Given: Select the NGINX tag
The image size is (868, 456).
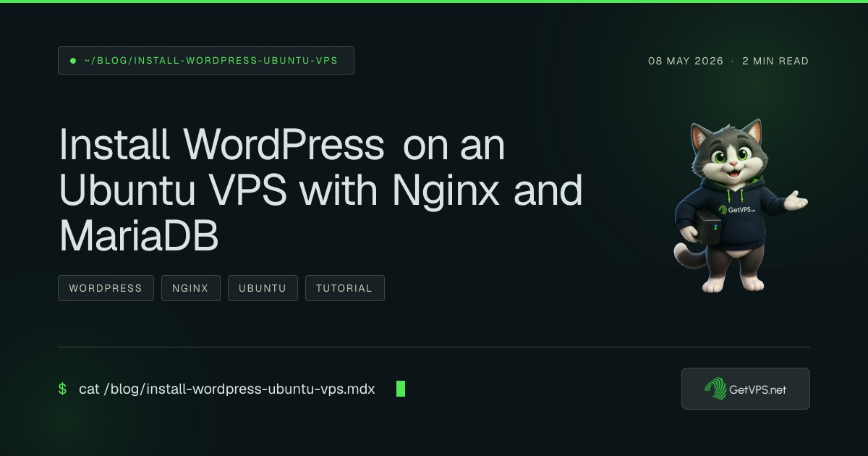Looking at the screenshot, I should [191, 288].
